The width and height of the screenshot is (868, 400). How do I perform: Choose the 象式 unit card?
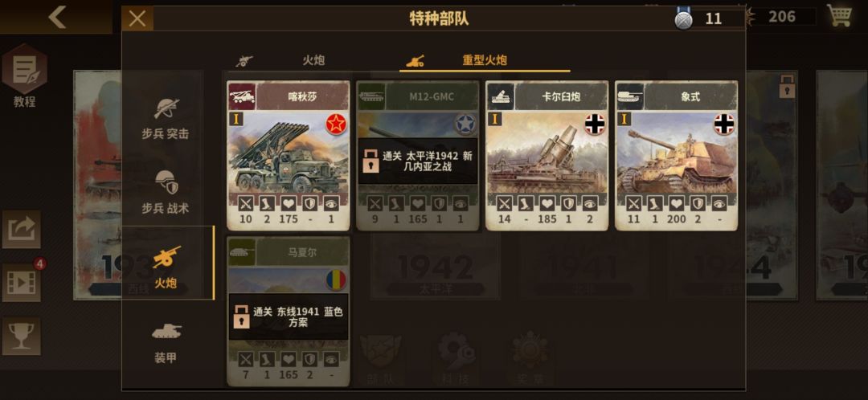[677, 156]
